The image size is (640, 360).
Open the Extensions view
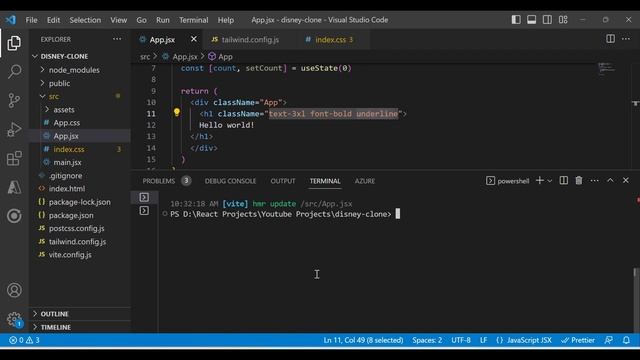[14, 158]
